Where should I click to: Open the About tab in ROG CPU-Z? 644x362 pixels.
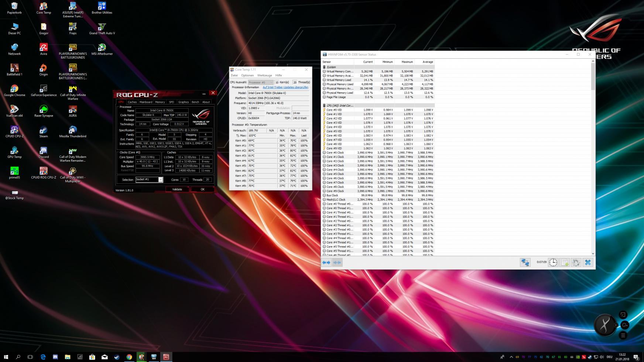pyautogui.click(x=206, y=102)
